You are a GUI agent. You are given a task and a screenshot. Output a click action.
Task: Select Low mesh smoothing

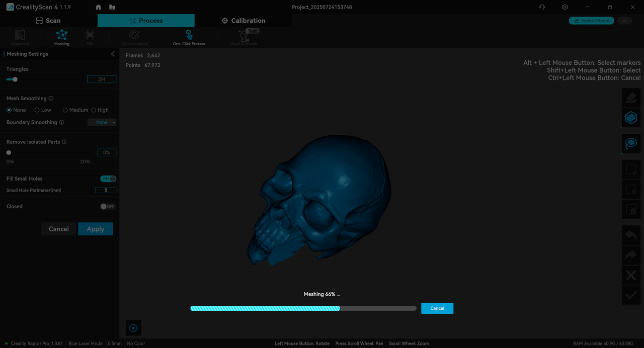37,110
